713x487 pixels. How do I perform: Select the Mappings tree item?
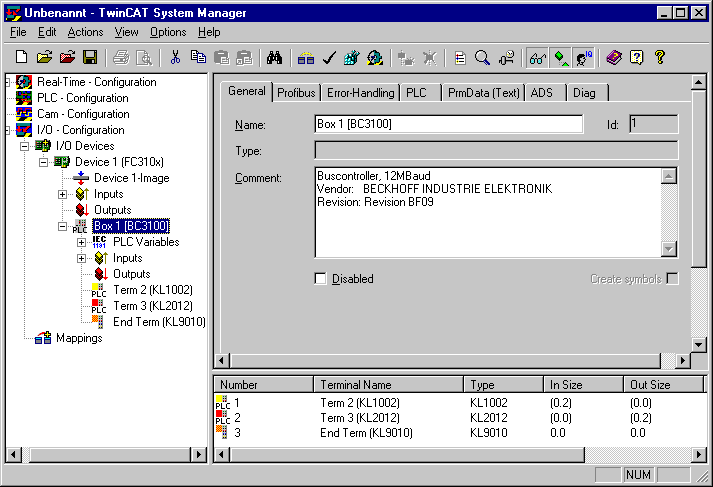click(79, 338)
